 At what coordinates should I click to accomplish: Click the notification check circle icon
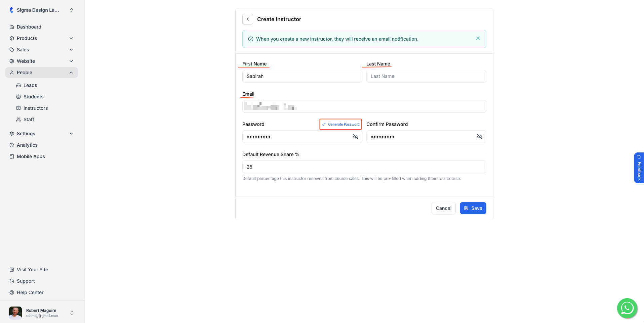point(251,39)
